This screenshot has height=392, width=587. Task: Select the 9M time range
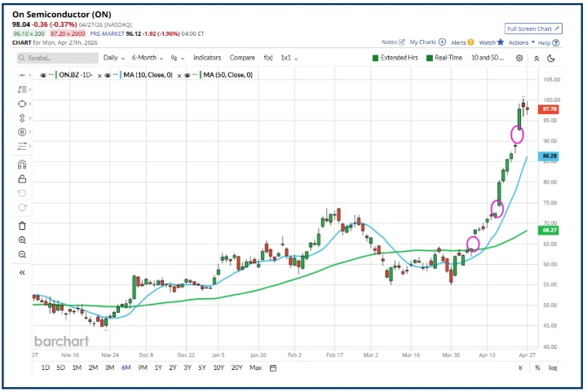(x=143, y=368)
